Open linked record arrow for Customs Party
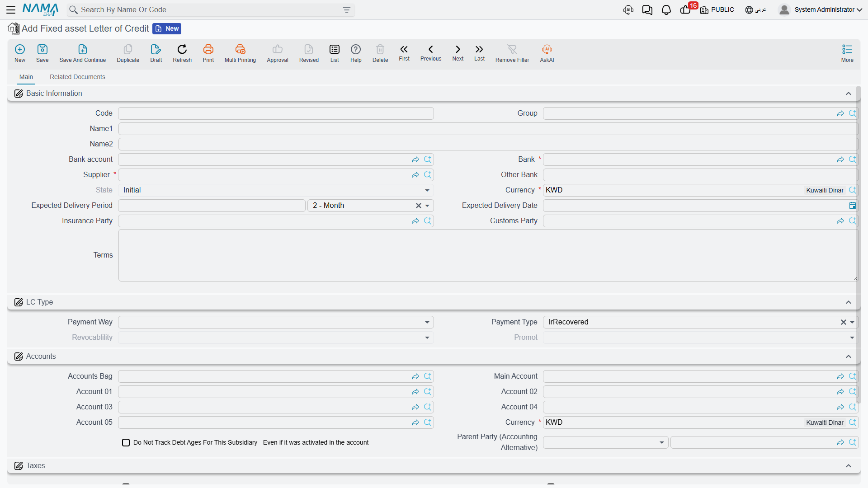The image size is (868, 488). point(840,221)
